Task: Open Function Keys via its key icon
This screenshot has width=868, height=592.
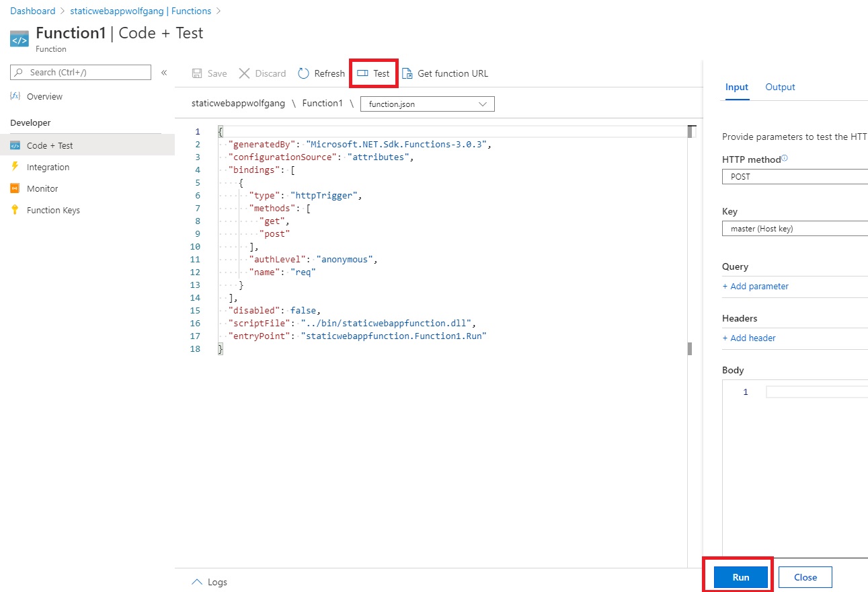Action: (16, 210)
